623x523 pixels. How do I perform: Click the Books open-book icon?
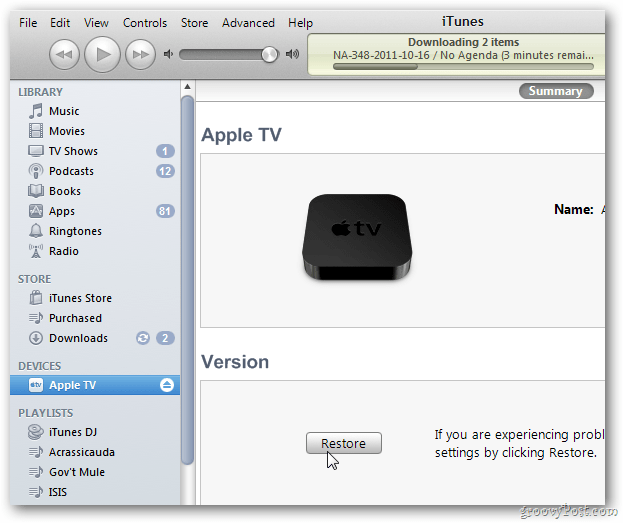tap(36, 191)
